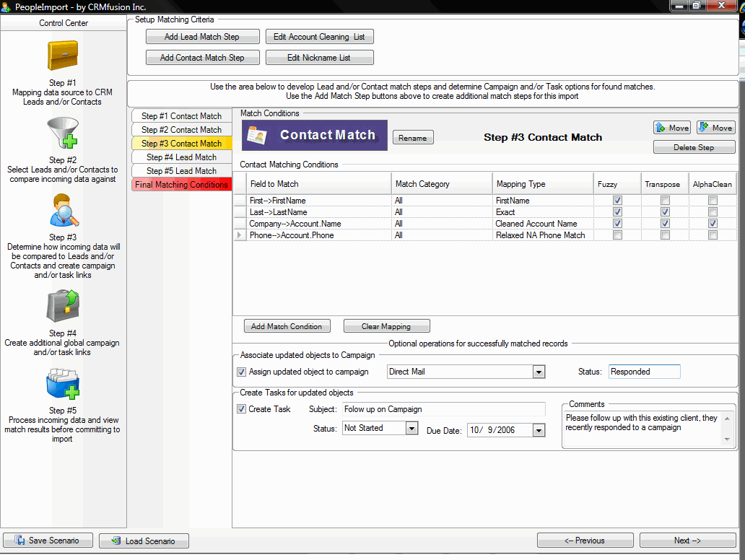
Task: Select Step #2 Contact Match tab
Action: (181, 130)
